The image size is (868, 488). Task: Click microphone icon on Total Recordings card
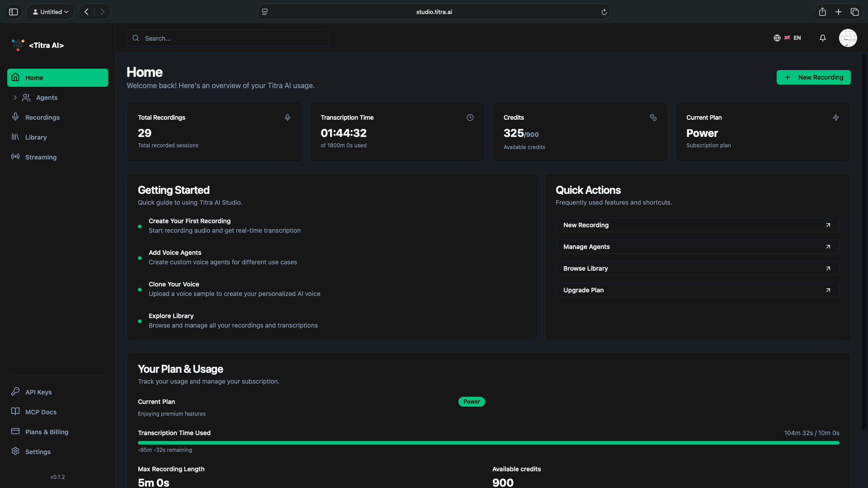288,117
